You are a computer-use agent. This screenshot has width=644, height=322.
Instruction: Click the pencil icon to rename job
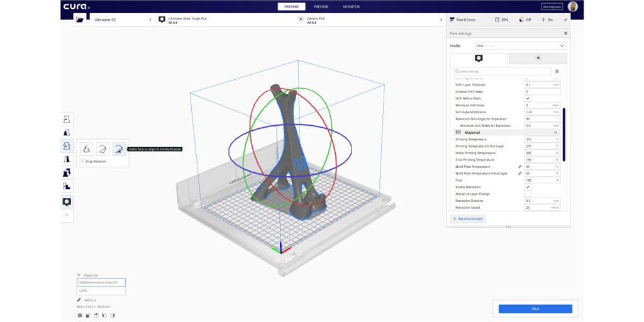(x=79, y=300)
